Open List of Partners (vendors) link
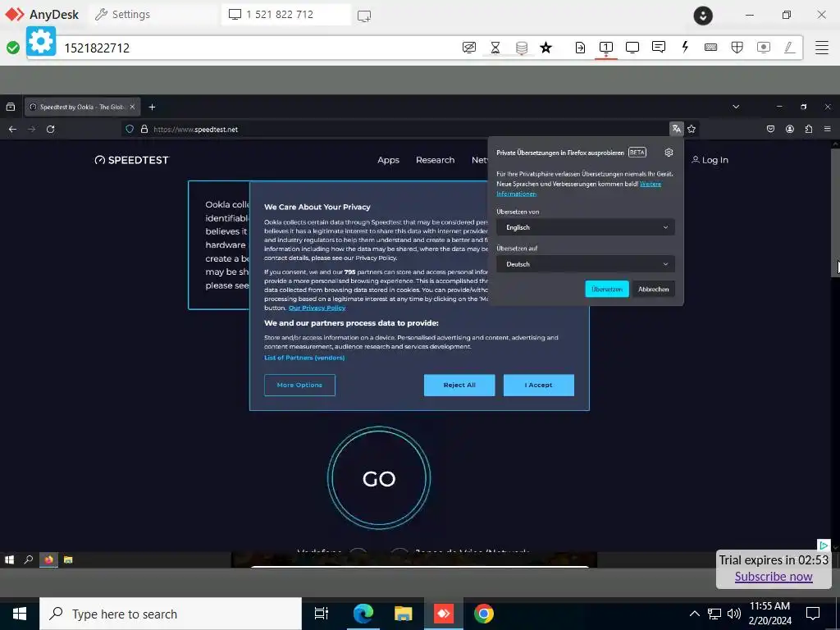Image resolution: width=840 pixels, height=630 pixels. coord(304,358)
